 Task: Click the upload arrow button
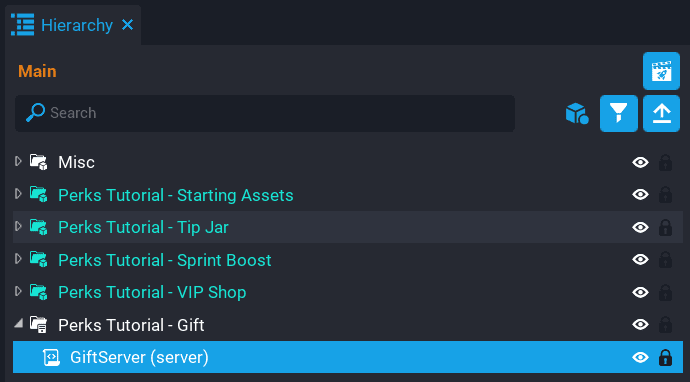click(661, 114)
